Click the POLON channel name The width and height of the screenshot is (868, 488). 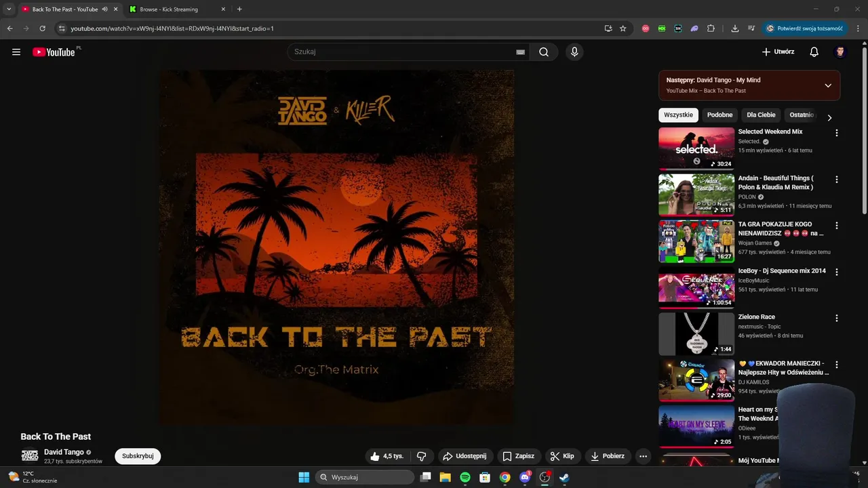[x=747, y=197]
